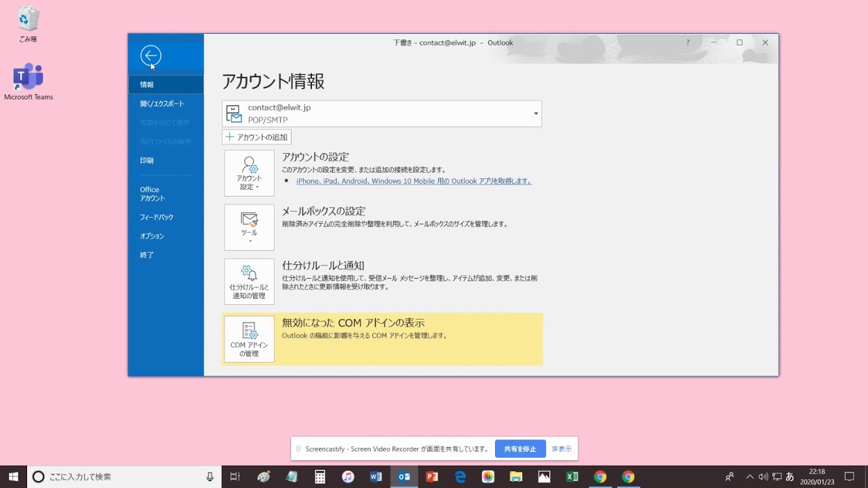Show hidden system tray icons
Screen dimensions: 868x488
point(749,476)
